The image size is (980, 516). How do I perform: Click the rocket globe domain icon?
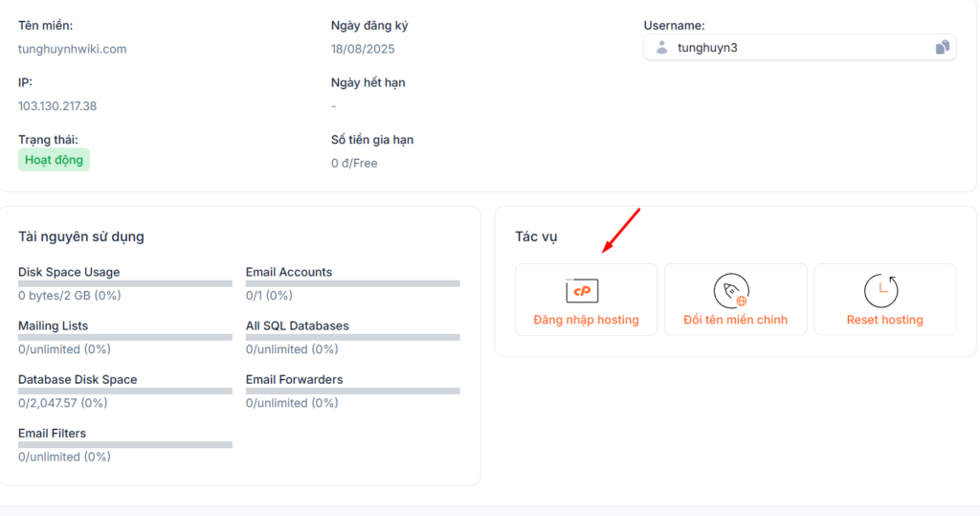click(x=731, y=291)
